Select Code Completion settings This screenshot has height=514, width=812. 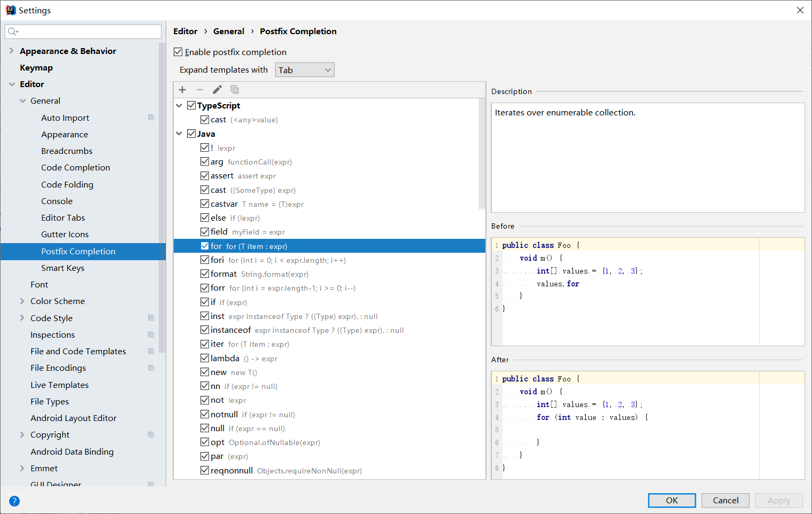coord(75,168)
